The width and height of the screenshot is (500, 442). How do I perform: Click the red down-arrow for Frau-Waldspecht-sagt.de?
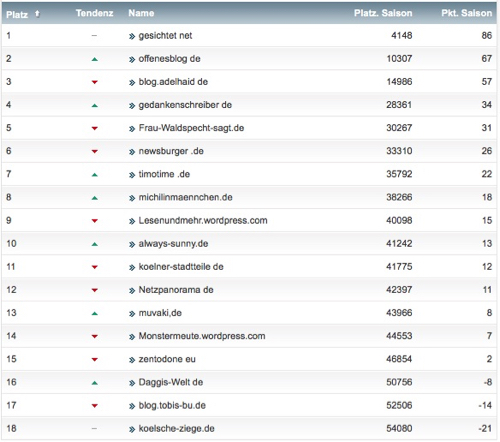click(x=95, y=128)
